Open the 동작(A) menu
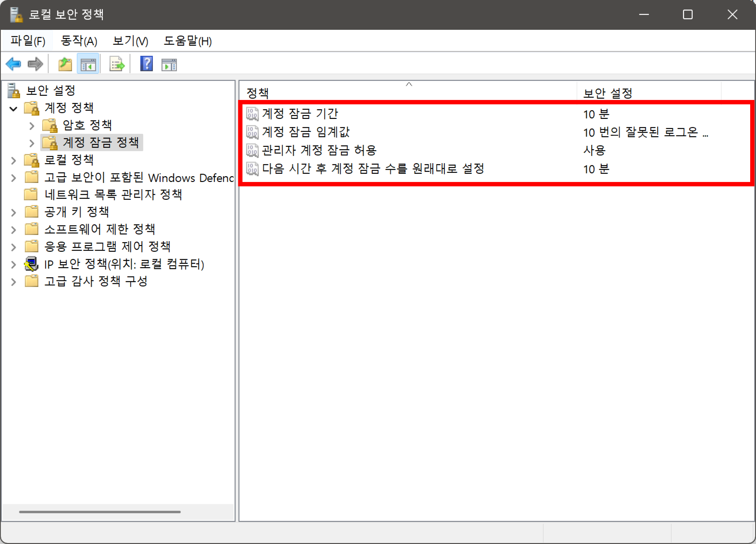This screenshot has width=756, height=544. tap(79, 41)
